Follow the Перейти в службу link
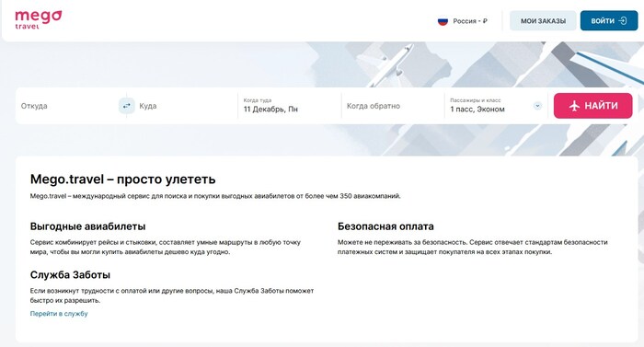This screenshot has height=347, width=644. (x=59, y=313)
